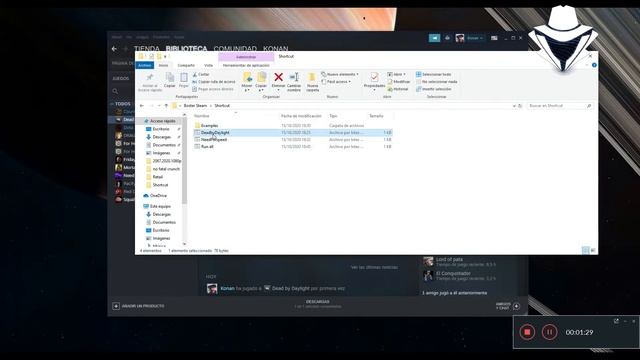Focus the Buscar en Shortcut search field

pyautogui.click(x=559, y=106)
